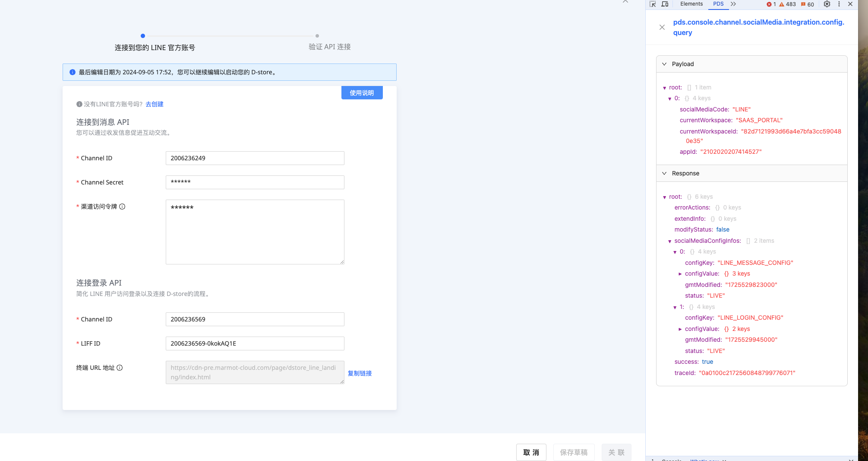
Task: Open DevTools settings gear
Action: (x=827, y=4)
